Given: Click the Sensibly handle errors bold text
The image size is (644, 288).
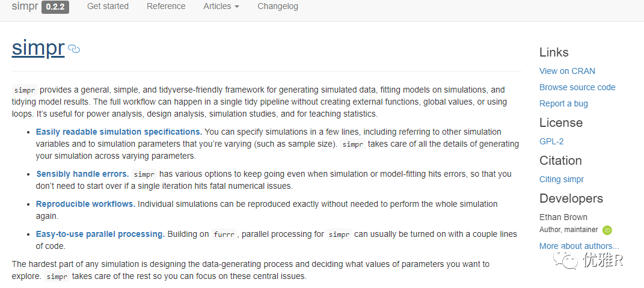Looking at the screenshot, I should 82,174.
